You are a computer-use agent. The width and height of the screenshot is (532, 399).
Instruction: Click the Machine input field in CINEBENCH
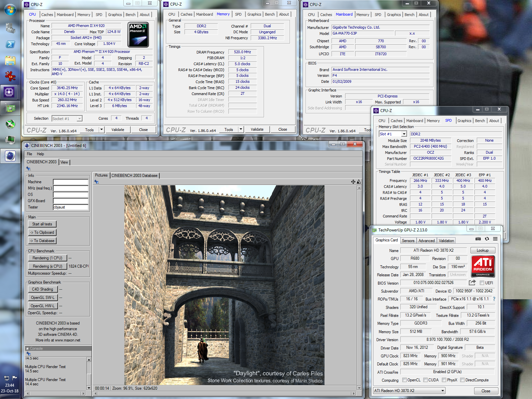click(x=71, y=182)
